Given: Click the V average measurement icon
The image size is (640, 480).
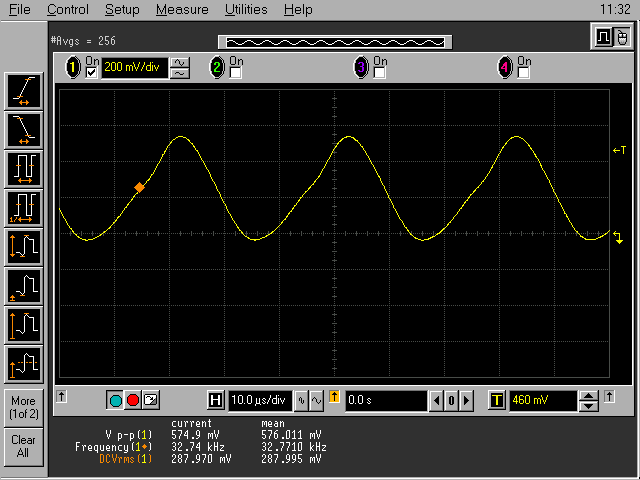Looking at the screenshot, I should (x=24, y=364).
